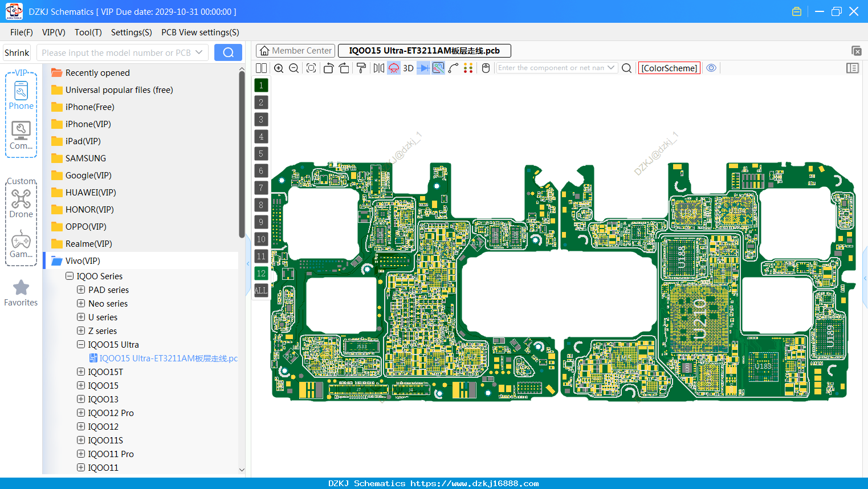Open the ColorScheme settings
This screenshot has width=868, height=489.
[x=669, y=68]
